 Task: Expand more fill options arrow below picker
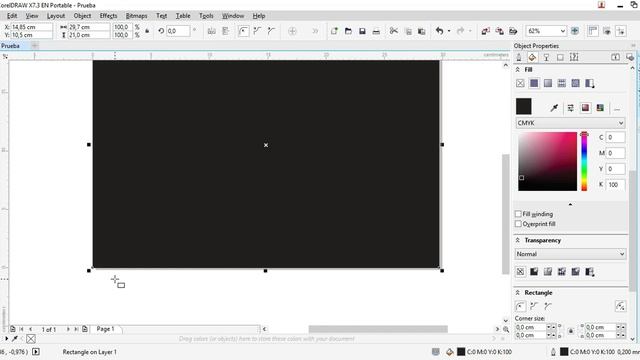(x=570, y=204)
